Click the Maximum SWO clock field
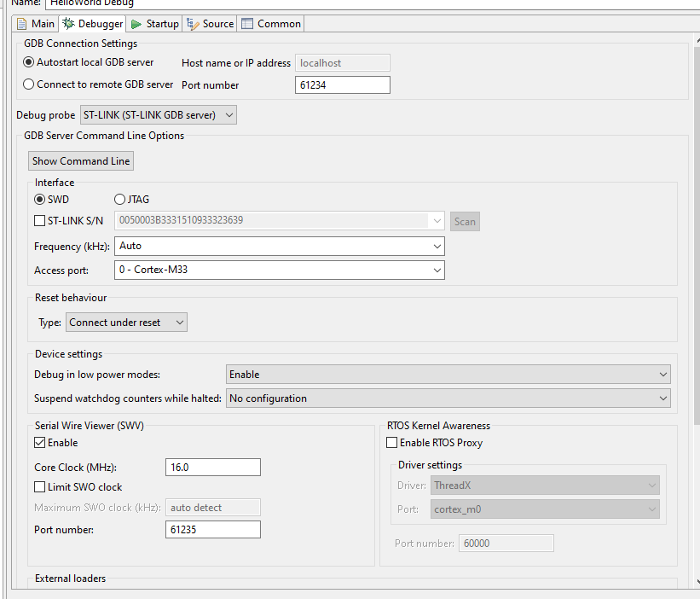The height and width of the screenshot is (599, 700). pos(213,508)
